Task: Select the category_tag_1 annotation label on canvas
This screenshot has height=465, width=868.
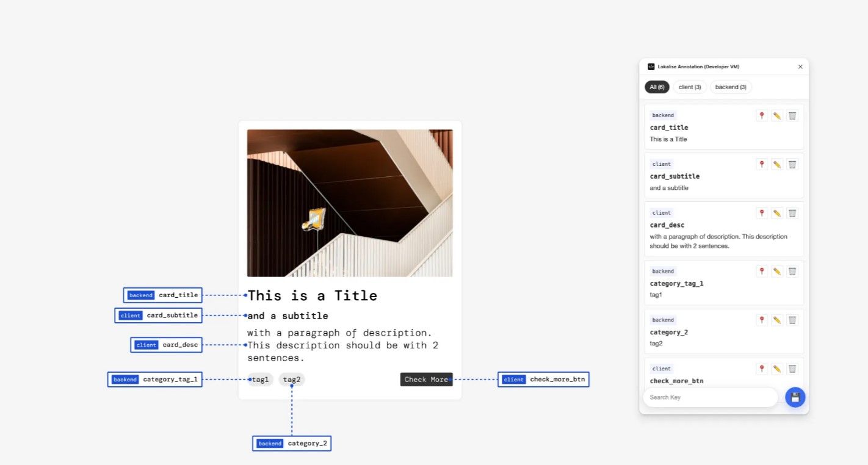Action: [x=155, y=380]
